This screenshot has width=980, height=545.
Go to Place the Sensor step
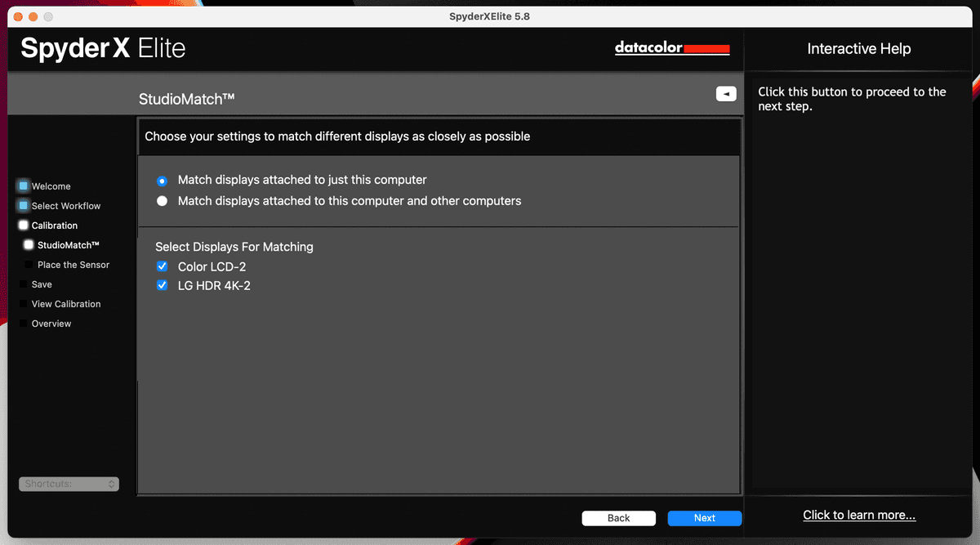coord(73,265)
